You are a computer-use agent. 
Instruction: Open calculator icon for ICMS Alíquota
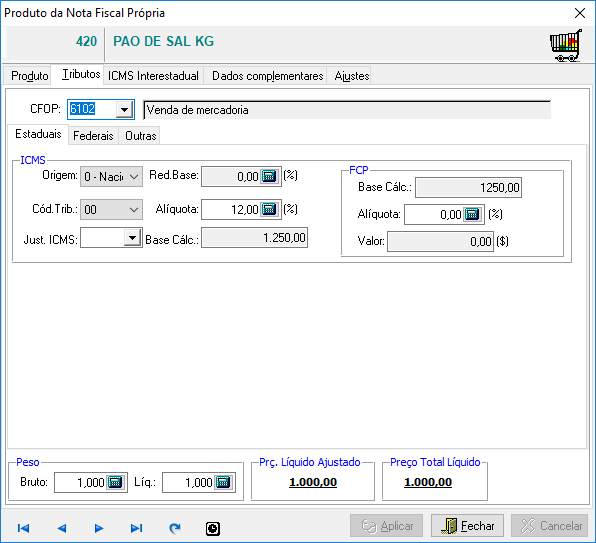point(269,209)
